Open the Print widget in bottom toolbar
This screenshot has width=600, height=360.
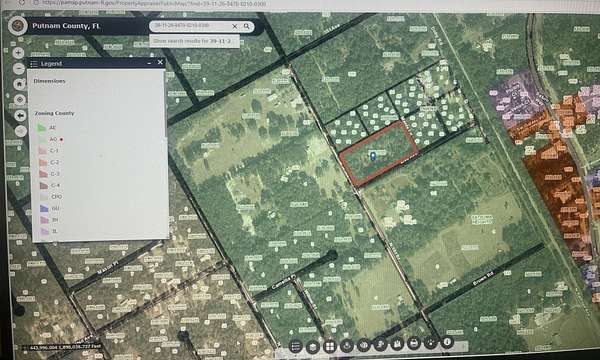coord(413,343)
